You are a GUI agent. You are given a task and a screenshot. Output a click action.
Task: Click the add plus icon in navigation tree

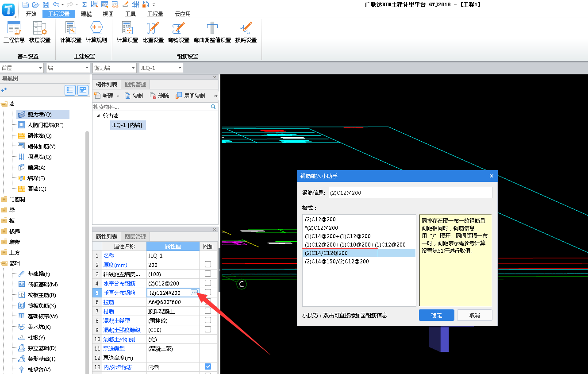click(4, 90)
